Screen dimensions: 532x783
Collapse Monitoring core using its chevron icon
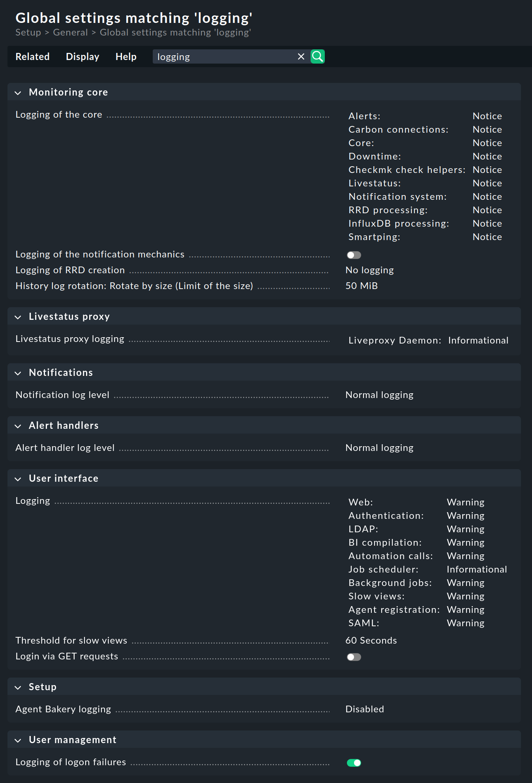[x=18, y=93]
